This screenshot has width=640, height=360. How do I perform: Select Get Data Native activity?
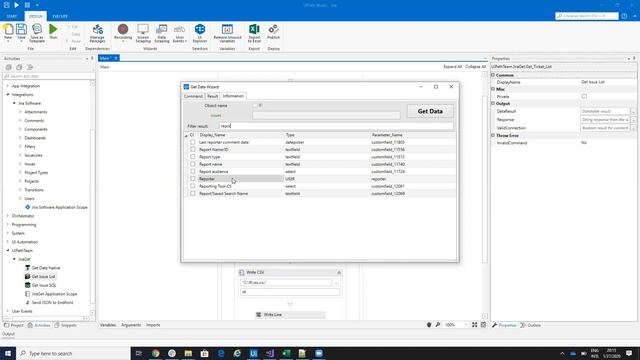pos(46,268)
